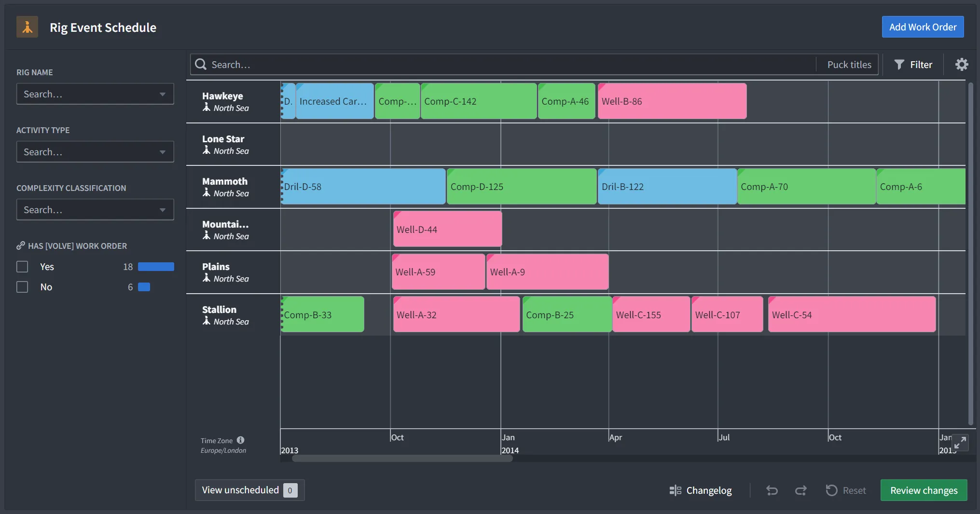Click the undo arrow icon
The width and height of the screenshot is (980, 514).
click(772, 490)
